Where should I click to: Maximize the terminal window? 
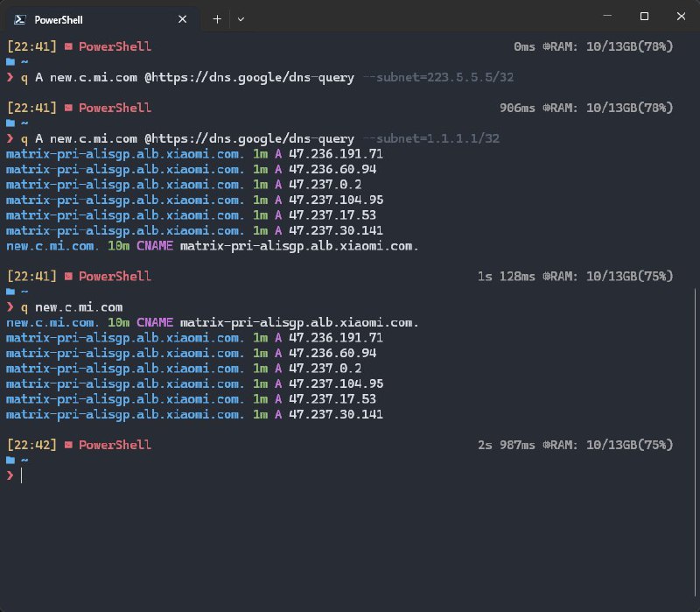(x=644, y=16)
